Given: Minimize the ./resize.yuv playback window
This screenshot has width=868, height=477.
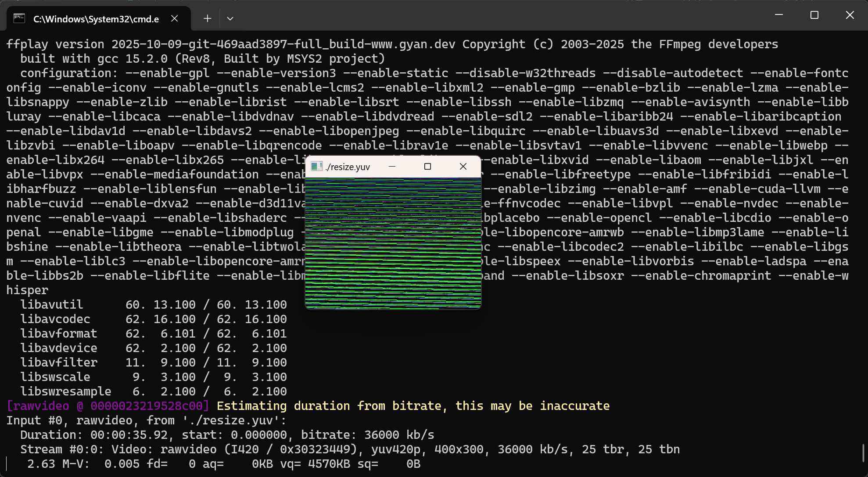Looking at the screenshot, I should (x=392, y=167).
